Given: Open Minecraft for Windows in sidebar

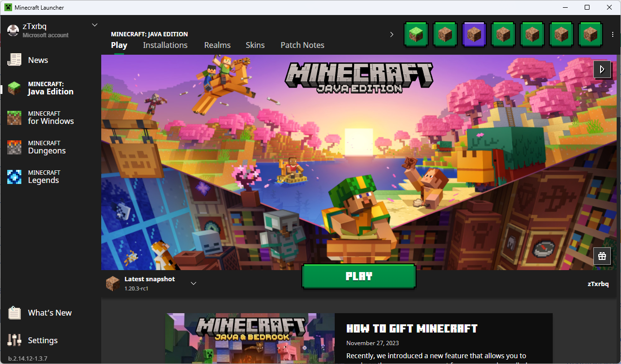Looking at the screenshot, I should coord(50,118).
